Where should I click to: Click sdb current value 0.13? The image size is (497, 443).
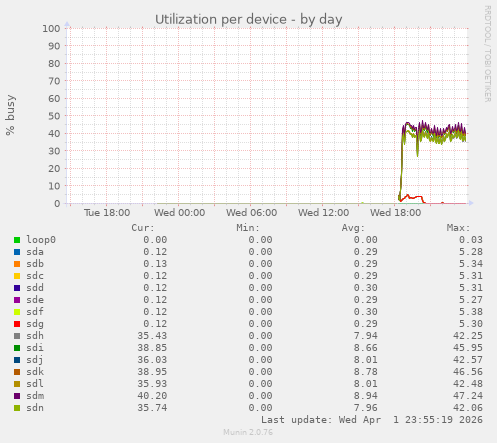tap(155, 264)
